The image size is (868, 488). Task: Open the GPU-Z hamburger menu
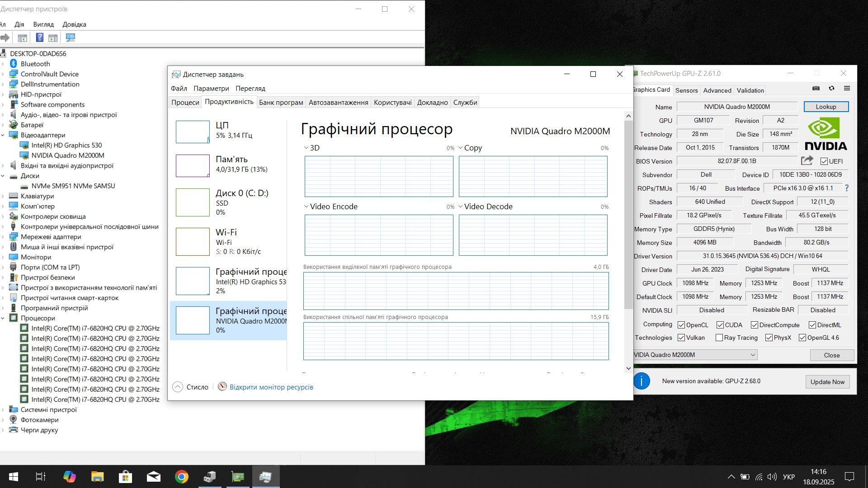point(847,89)
